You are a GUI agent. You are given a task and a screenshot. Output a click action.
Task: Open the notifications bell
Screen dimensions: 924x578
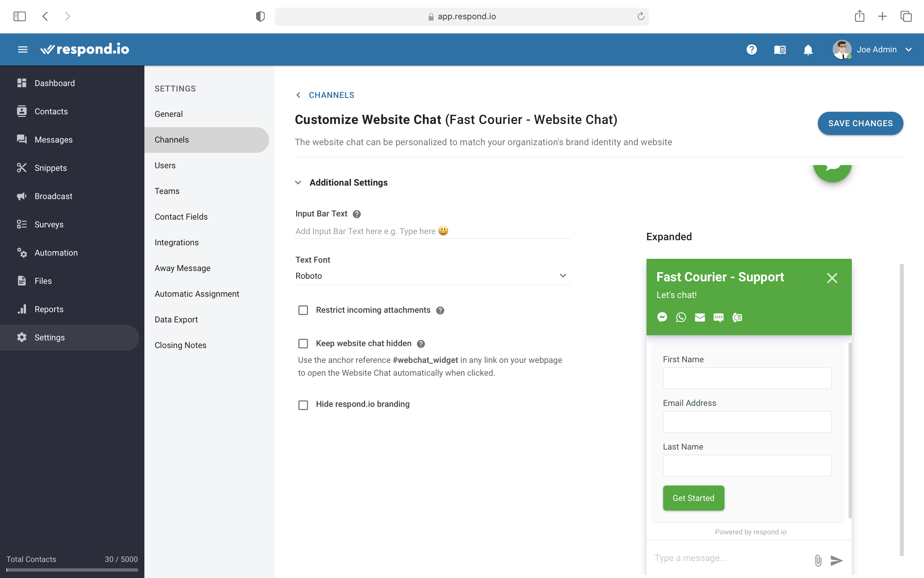tap(808, 50)
